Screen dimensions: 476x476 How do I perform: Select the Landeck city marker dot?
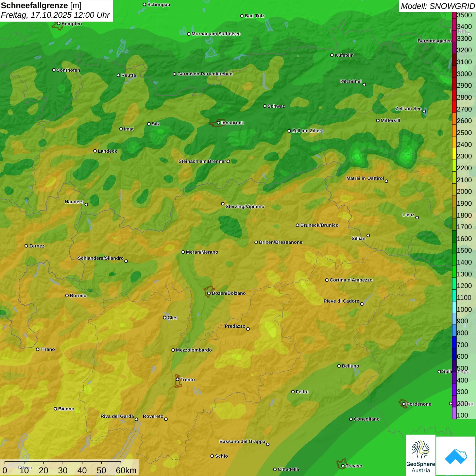pos(95,151)
